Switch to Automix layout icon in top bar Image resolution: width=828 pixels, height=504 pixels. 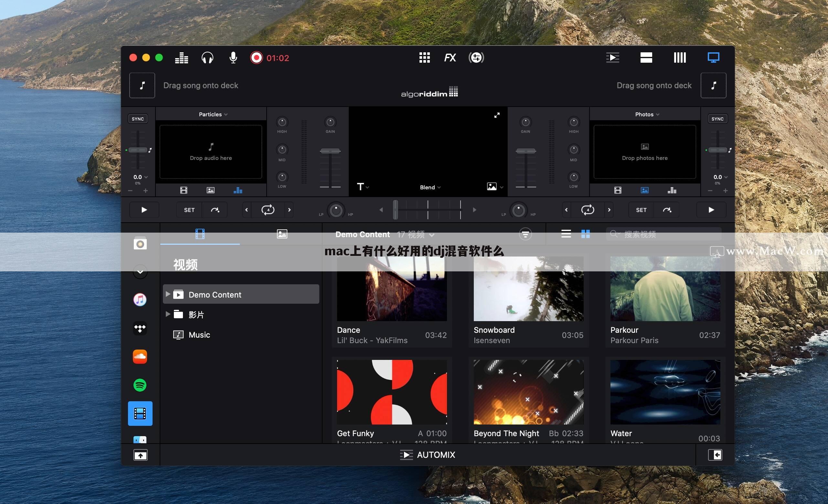click(613, 58)
